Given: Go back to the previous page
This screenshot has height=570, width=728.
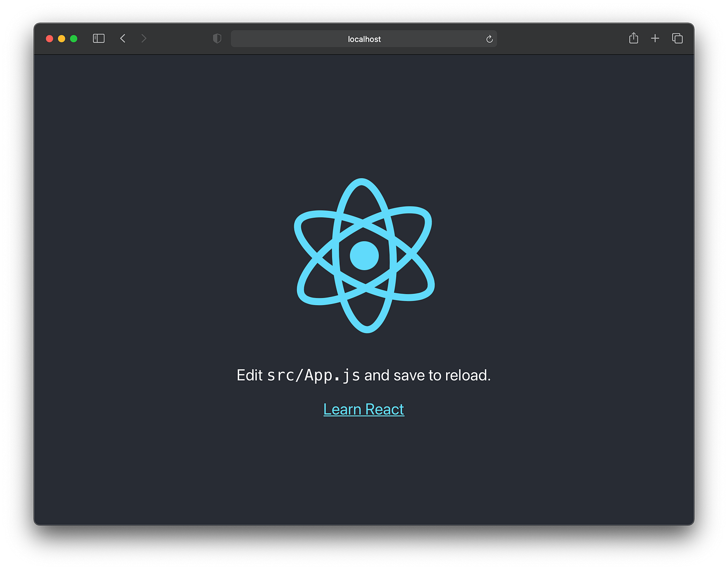Looking at the screenshot, I should [x=123, y=39].
